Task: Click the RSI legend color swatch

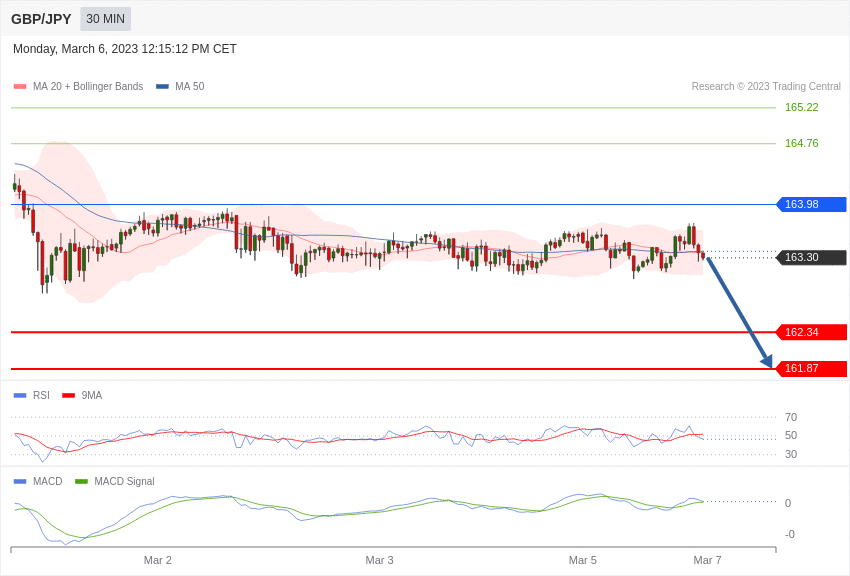Action: (20, 396)
